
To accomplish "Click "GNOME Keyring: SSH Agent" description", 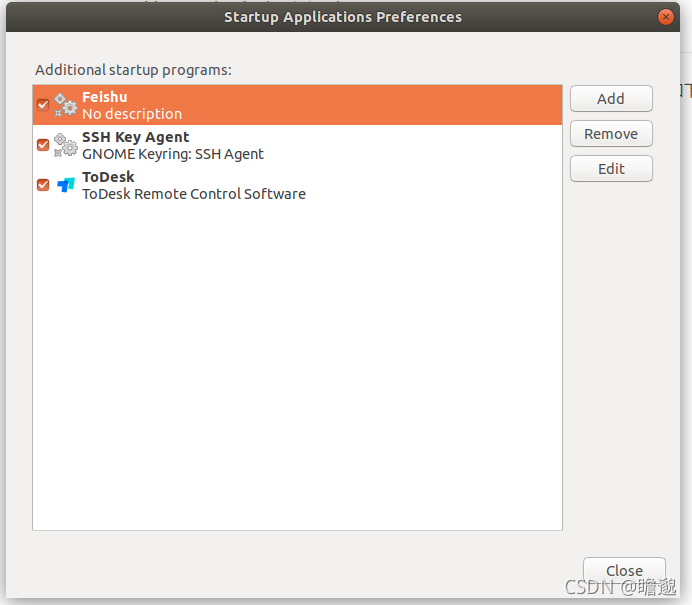I will point(173,154).
